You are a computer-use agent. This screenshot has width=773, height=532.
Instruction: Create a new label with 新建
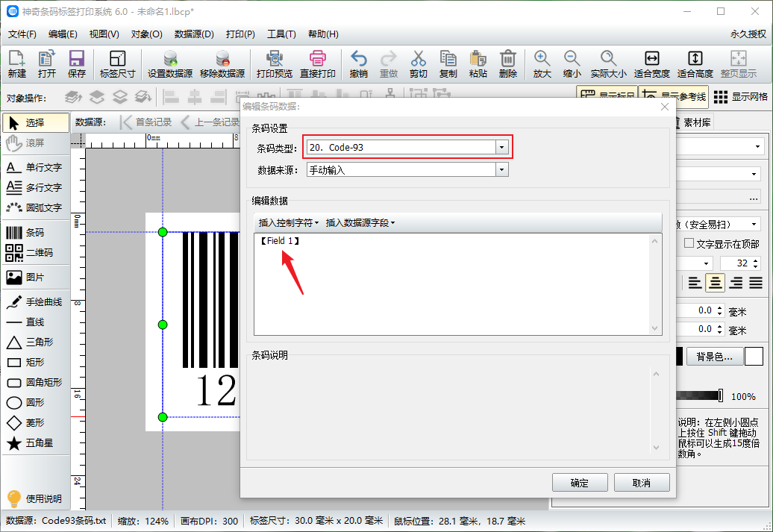pyautogui.click(x=16, y=63)
